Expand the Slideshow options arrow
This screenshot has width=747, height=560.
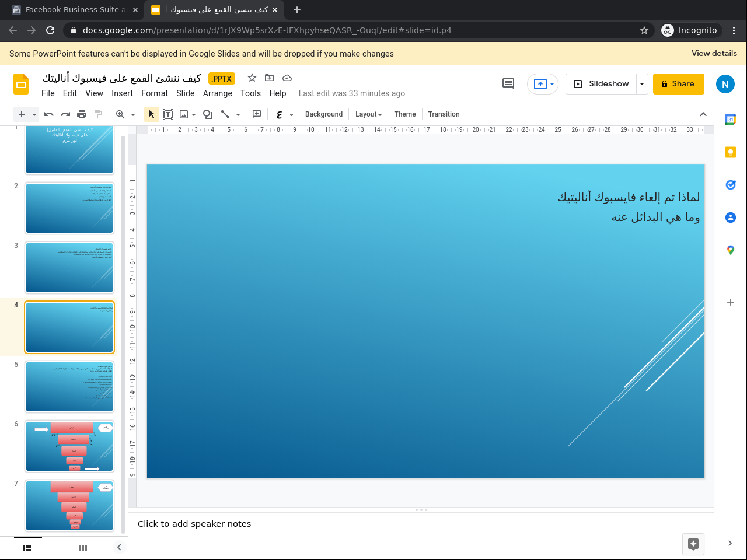coord(642,84)
